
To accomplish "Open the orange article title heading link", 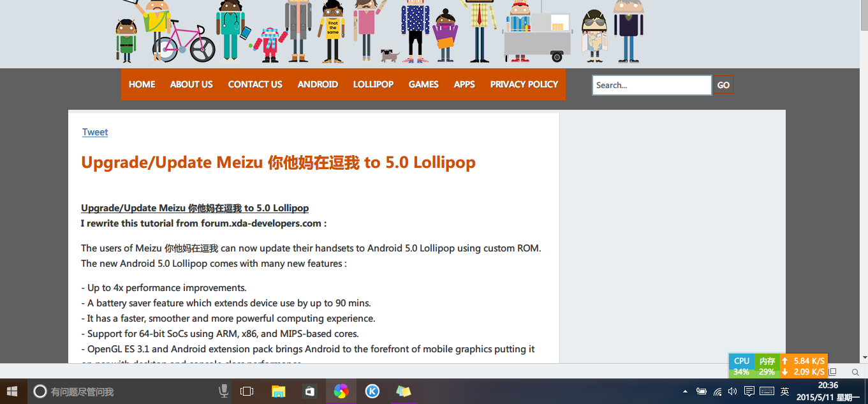I will tap(278, 162).
